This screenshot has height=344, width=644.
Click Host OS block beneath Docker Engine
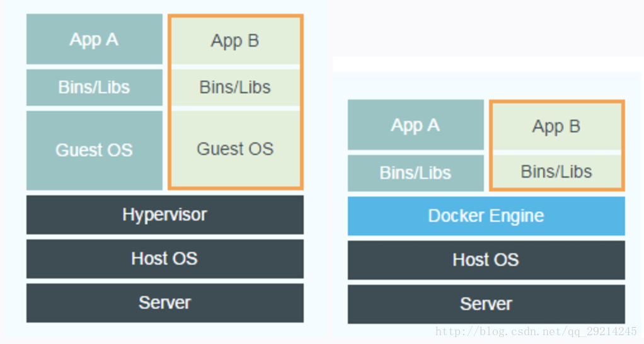(486, 260)
